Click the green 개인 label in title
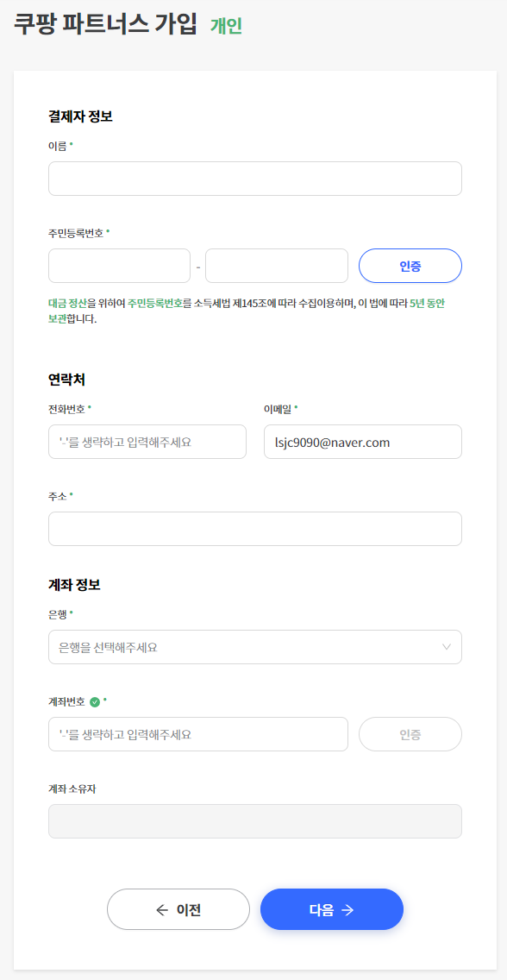The height and width of the screenshot is (980, 507). click(x=226, y=26)
